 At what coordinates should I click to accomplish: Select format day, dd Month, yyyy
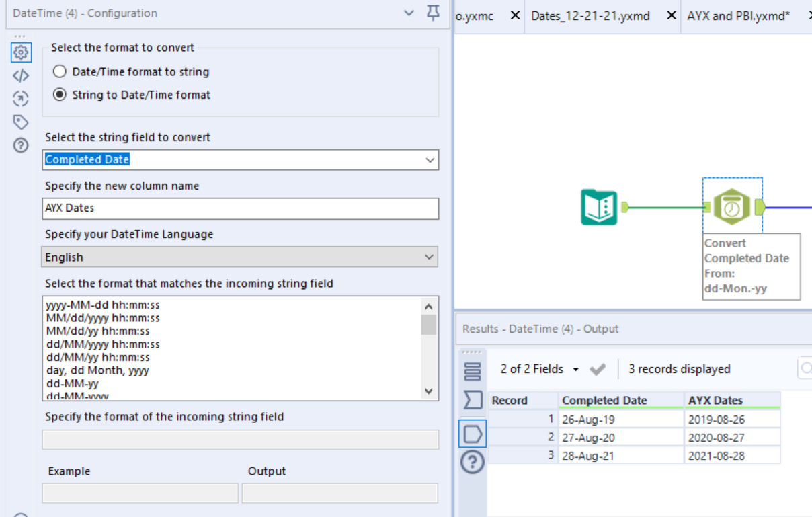(97, 370)
